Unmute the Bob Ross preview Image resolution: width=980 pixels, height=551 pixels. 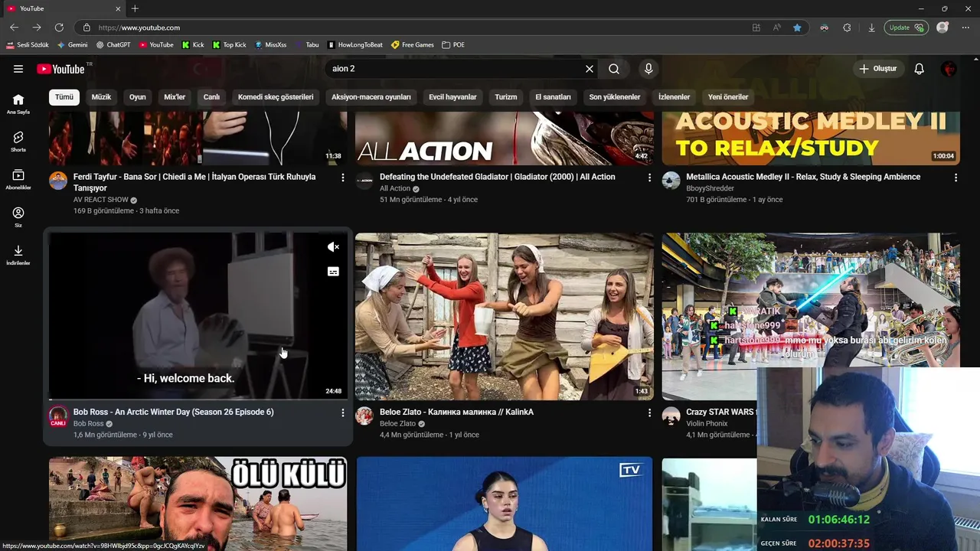point(333,247)
